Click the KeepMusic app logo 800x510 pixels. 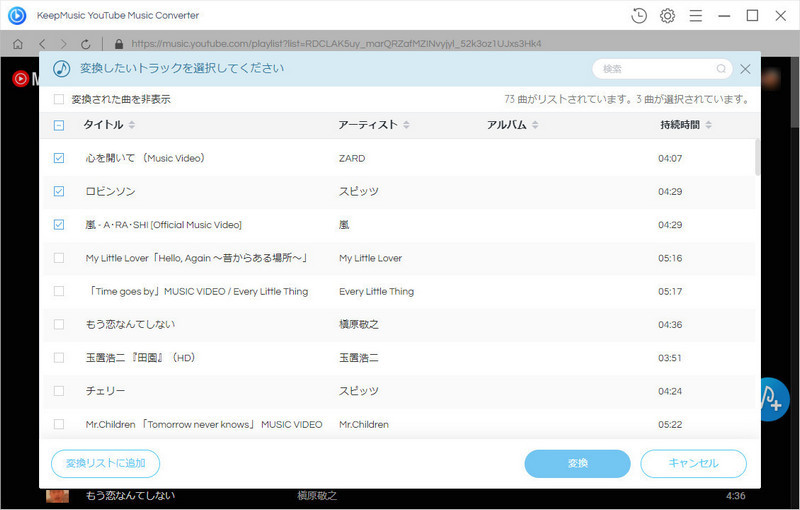pos(17,16)
